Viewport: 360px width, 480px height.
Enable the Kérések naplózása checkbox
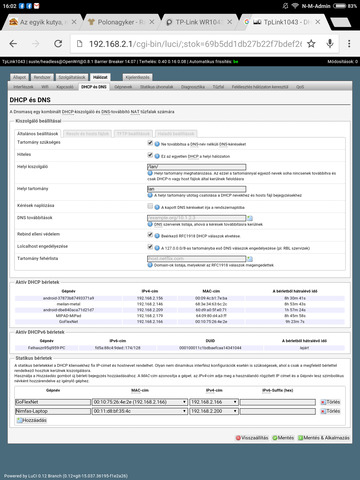150,206
